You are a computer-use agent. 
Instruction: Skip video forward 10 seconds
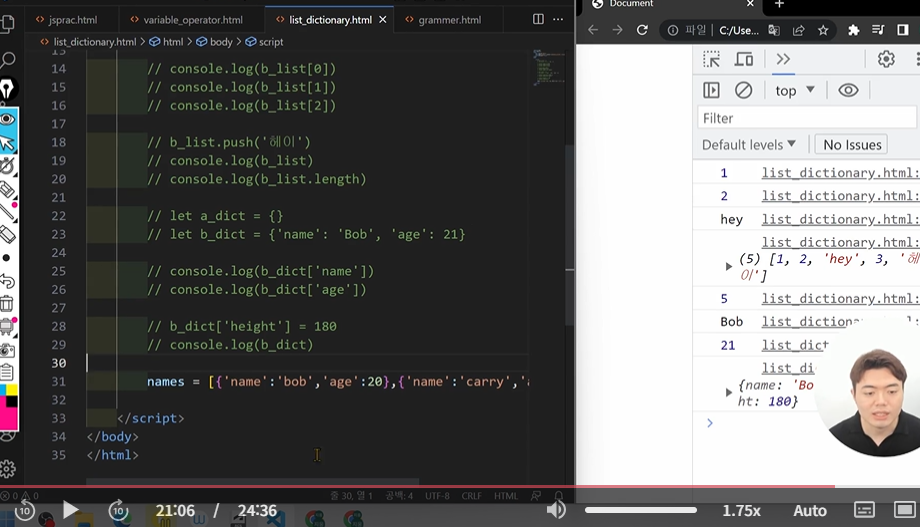click(x=118, y=510)
